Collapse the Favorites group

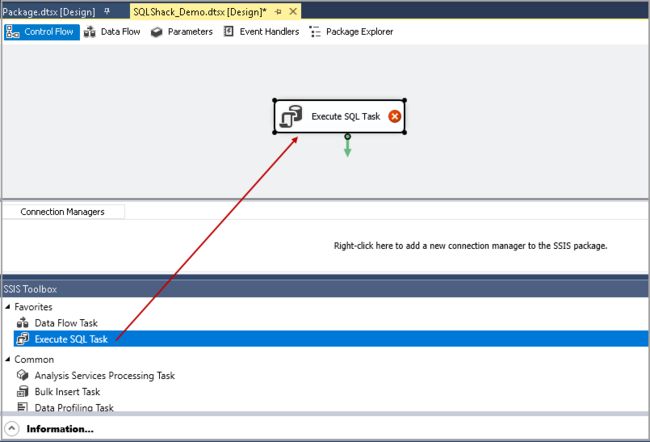7,307
